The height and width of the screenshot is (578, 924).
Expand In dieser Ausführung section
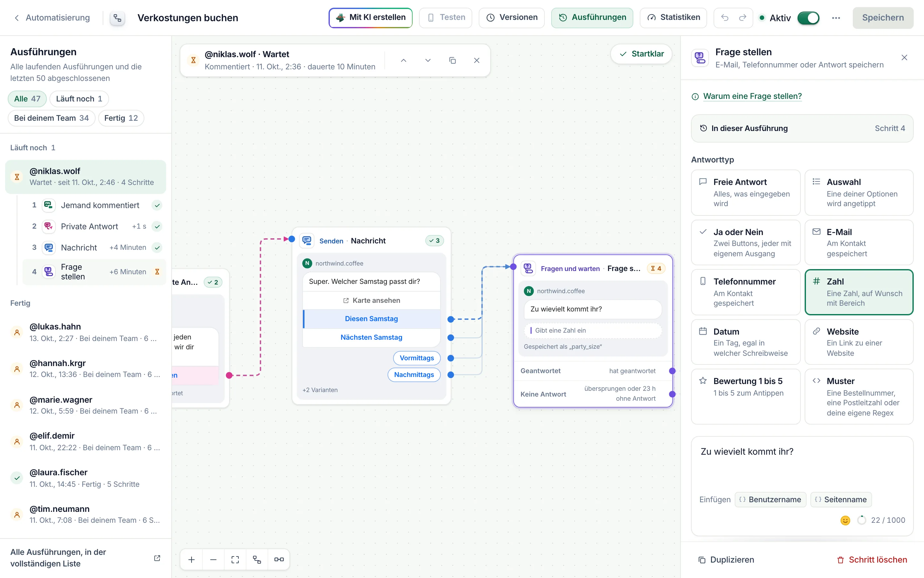click(802, 128)
